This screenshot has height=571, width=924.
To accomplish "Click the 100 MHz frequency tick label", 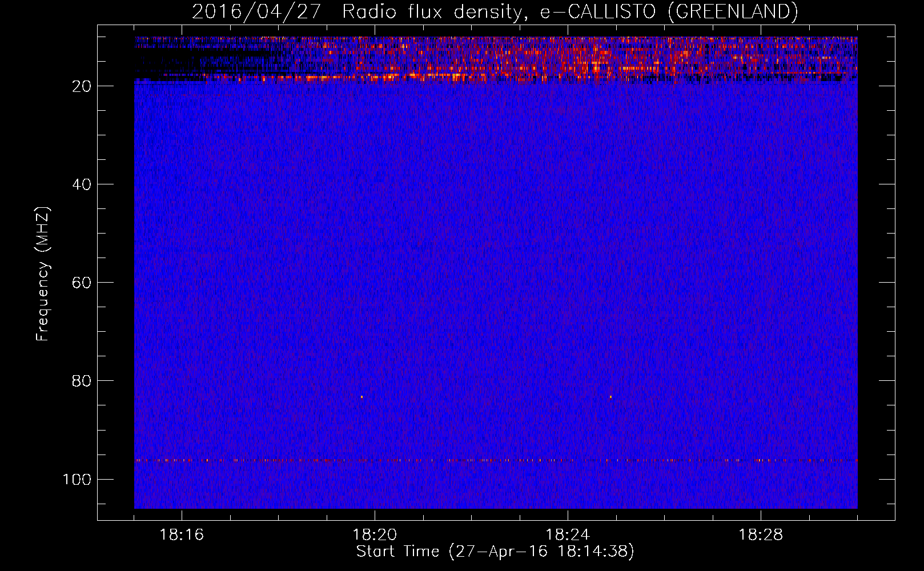I will 77,479.
